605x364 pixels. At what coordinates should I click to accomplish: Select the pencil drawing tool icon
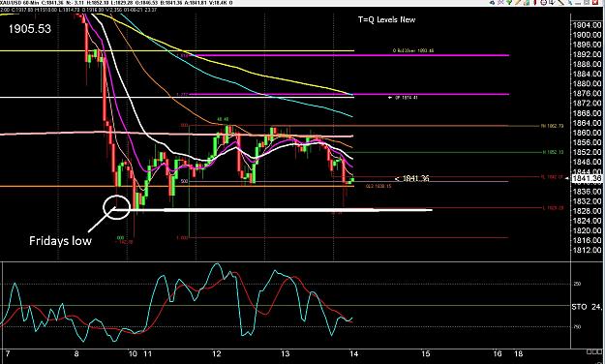(518, 2)
